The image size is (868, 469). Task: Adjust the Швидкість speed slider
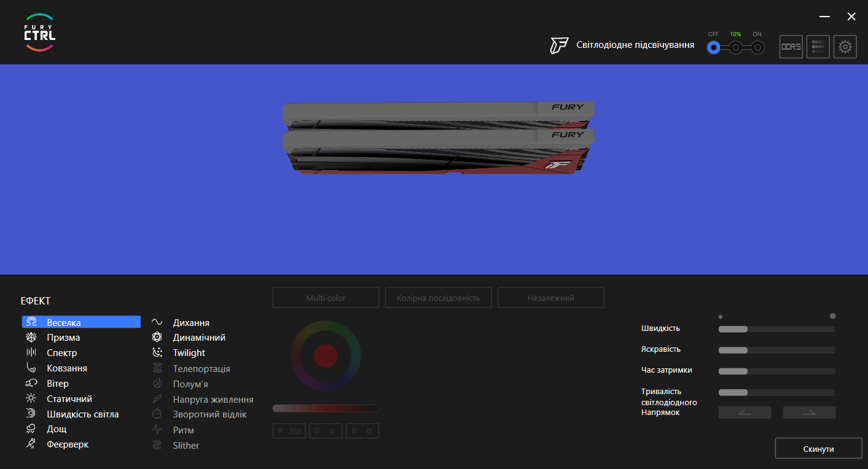tap(777, 329)
